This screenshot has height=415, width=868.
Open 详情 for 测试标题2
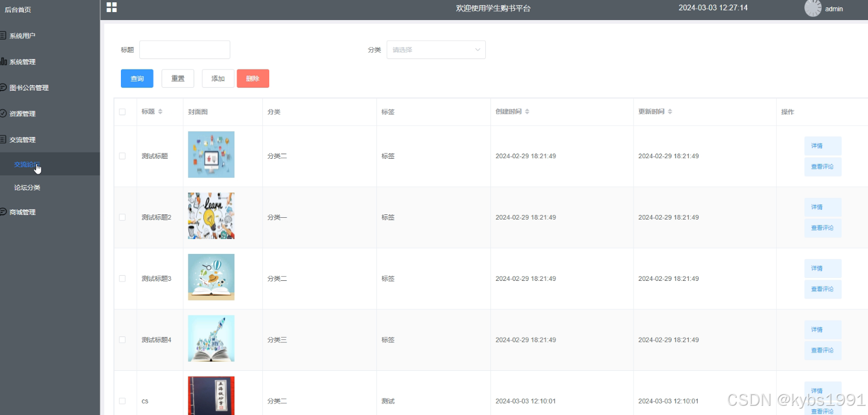point(823,207)
